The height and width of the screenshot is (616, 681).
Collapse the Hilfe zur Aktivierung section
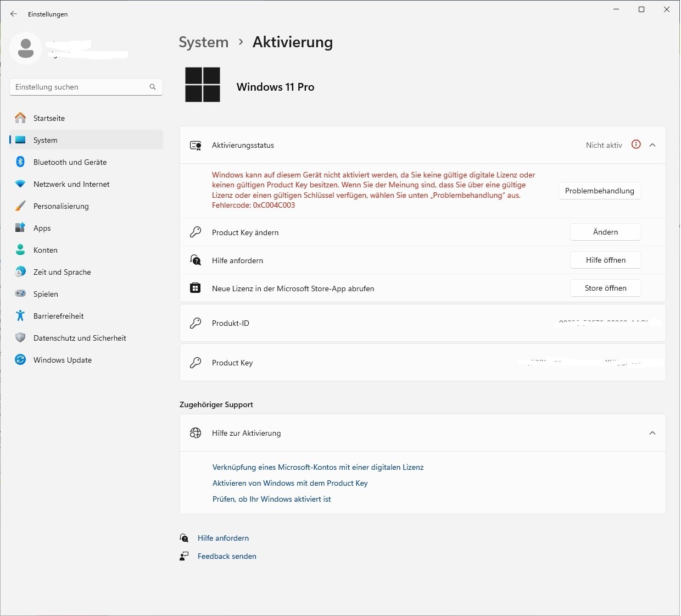pos(652,433)
